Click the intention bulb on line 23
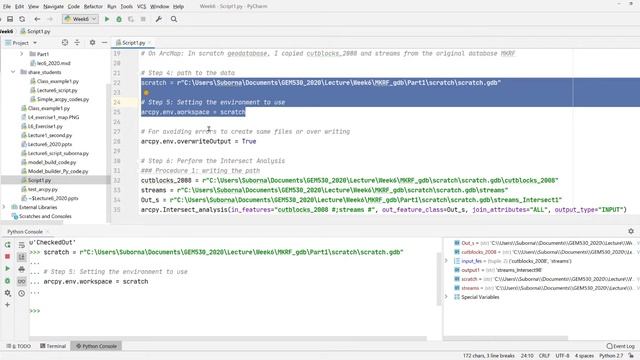Screen dimensions: 640x360 (x=146, y=93)
